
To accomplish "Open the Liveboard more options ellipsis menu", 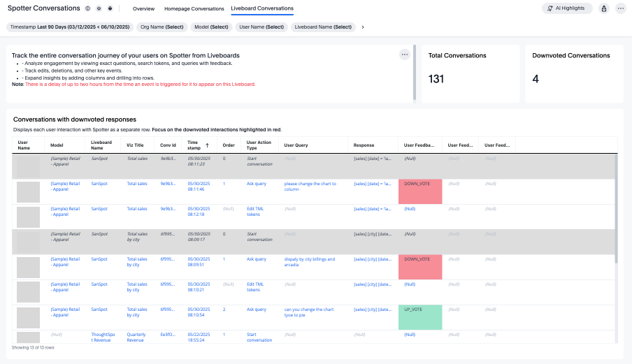I will [x=621, y=8].
